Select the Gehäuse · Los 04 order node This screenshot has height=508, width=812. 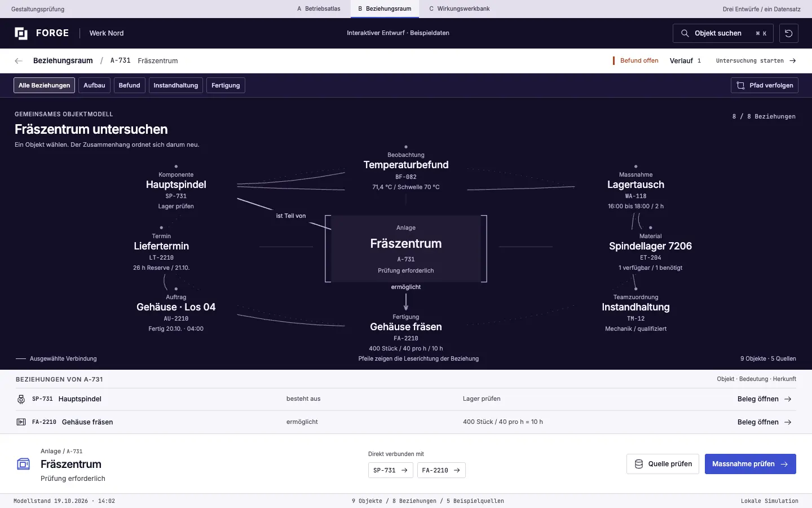[x=176, y=310]
